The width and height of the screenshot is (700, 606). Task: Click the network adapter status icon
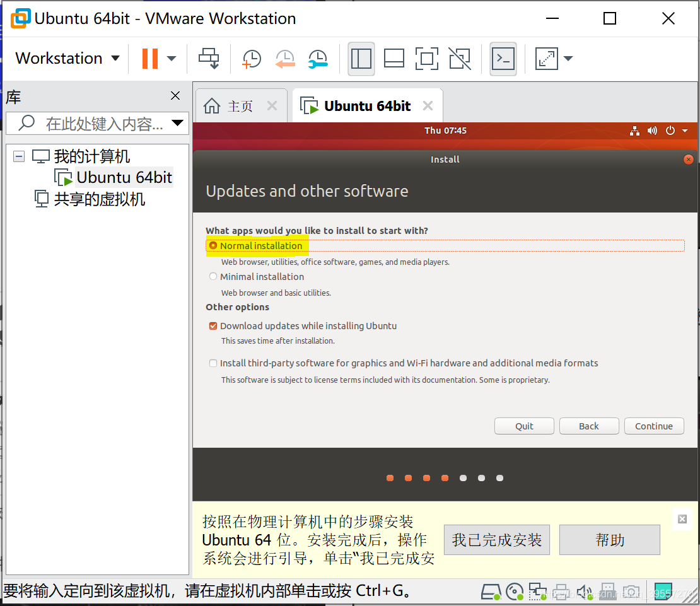coord(537,592)
